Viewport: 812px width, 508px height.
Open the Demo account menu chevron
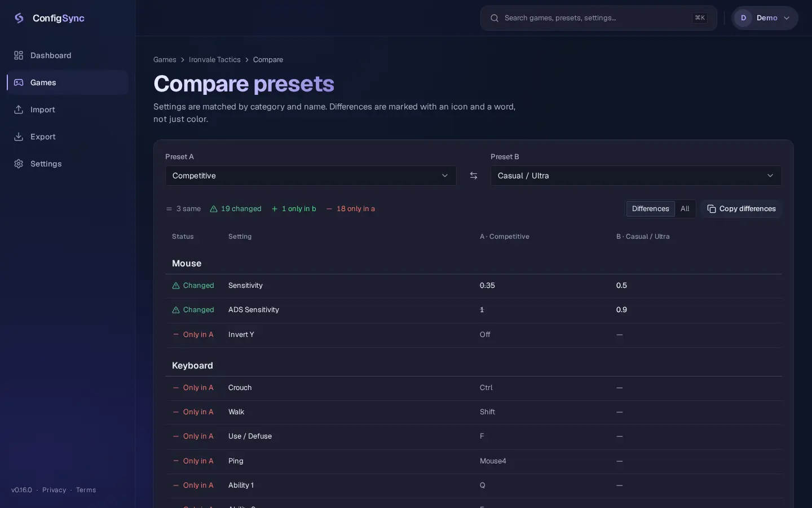(787, 18)
